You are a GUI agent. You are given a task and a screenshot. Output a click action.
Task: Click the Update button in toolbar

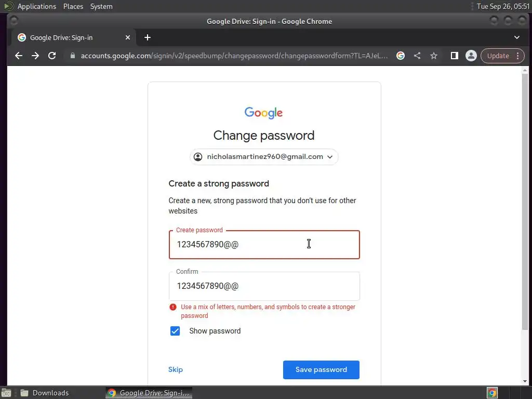coord(498,56)
